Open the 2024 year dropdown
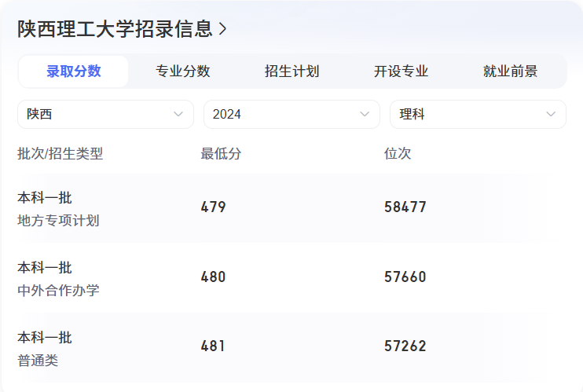 [291, 114]
